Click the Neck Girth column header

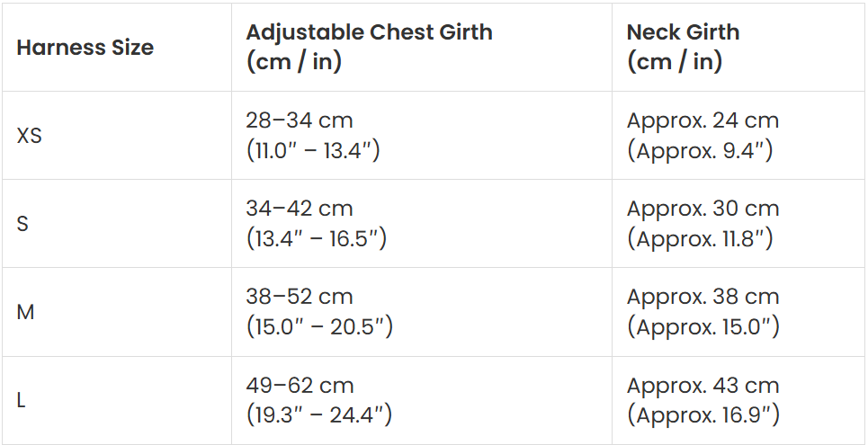pyautogui.click(x=683, y=33)
